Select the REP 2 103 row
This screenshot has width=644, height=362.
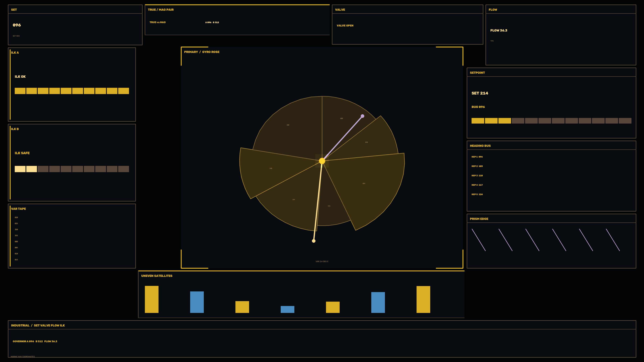[x=477, y=166]
